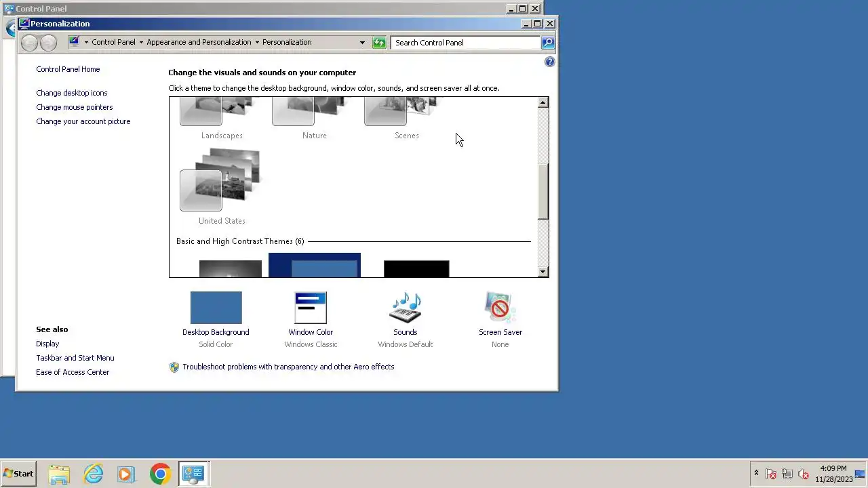Image resolution: width=868 pixels, height=488 pixels.
Task: Select the United States theme
Action: click(222, 187)
